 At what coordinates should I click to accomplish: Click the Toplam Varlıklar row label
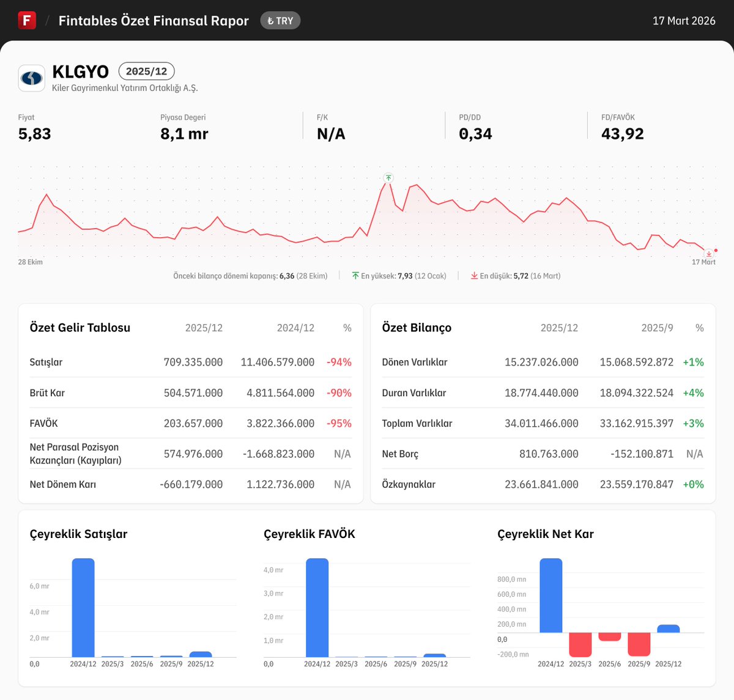[417, 423]
